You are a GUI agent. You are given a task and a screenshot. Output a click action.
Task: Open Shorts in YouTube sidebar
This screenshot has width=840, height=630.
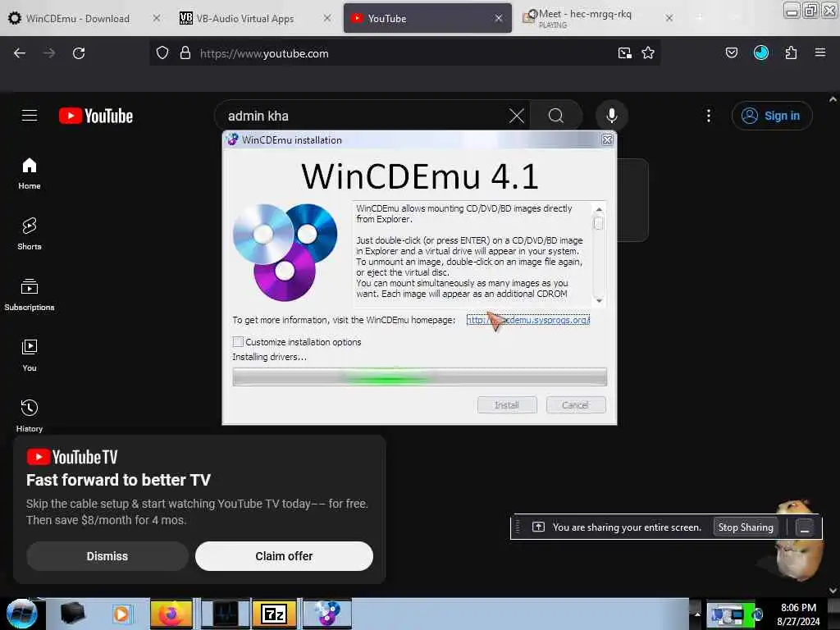[x=30, y=234]
